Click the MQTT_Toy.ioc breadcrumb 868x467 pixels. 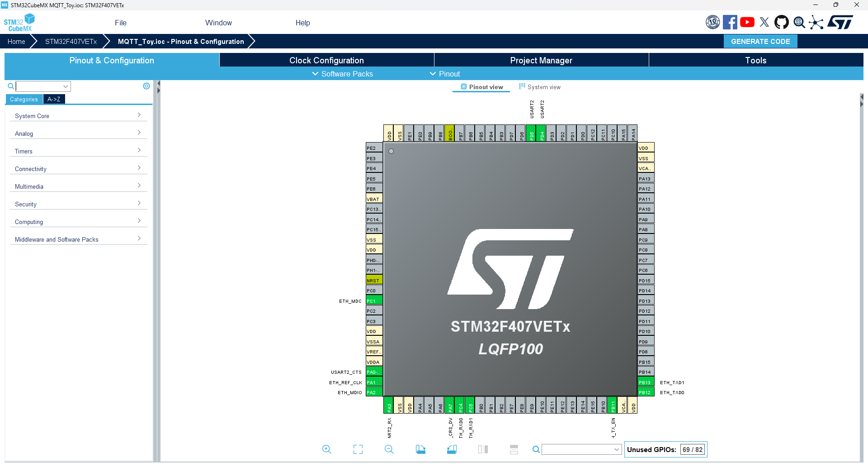(181, 41)
